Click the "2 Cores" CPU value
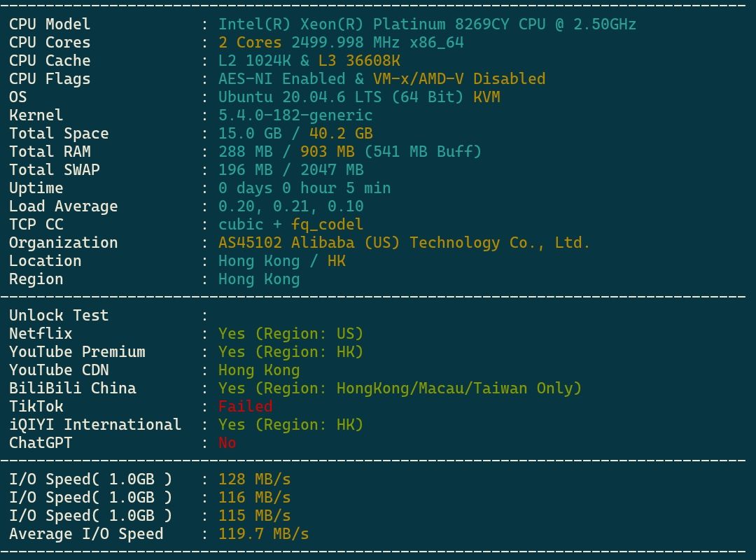 (250, 43)
